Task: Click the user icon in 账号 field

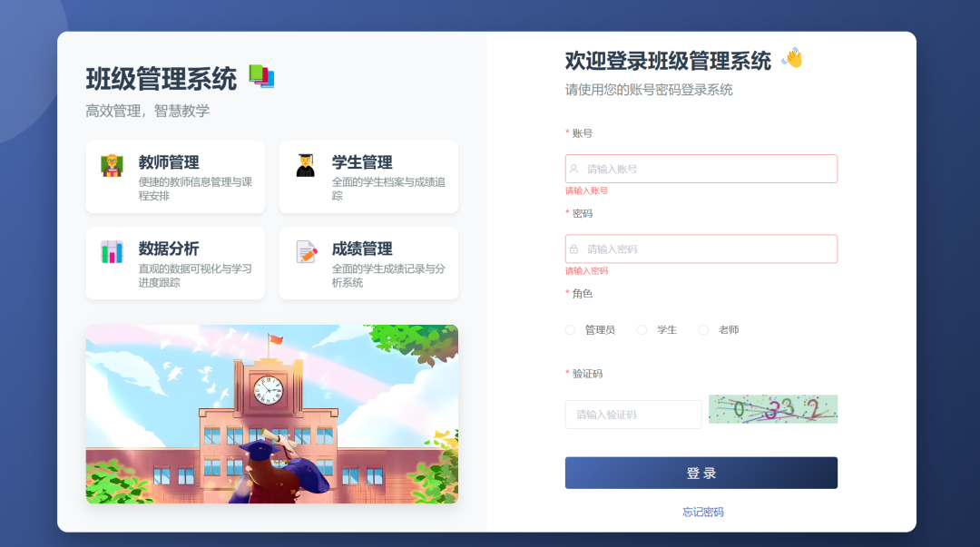Action: [x=573, y=169]
